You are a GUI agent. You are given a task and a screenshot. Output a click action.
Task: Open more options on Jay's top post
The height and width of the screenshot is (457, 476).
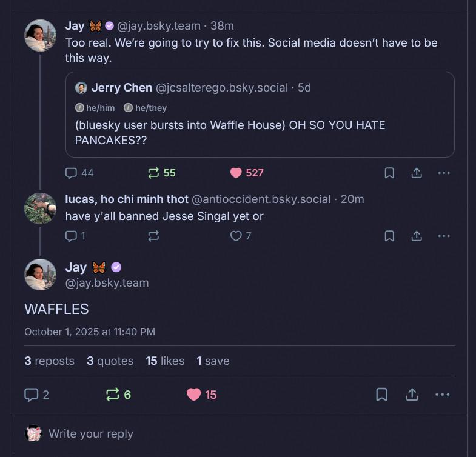(x=444, y=173)
